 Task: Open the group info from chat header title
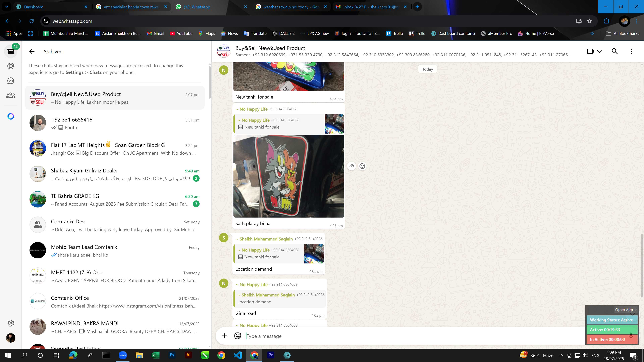click(x=270, y=48)
